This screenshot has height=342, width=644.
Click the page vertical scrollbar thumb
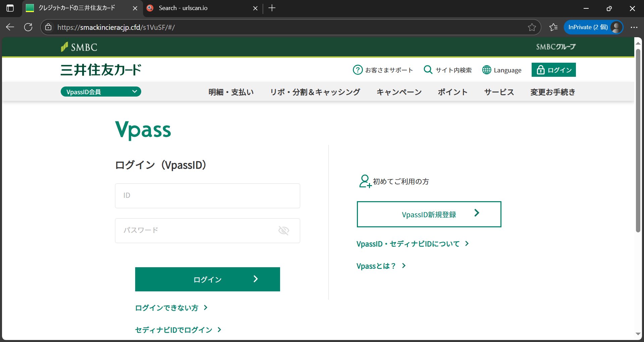click(x=638, y=140)
